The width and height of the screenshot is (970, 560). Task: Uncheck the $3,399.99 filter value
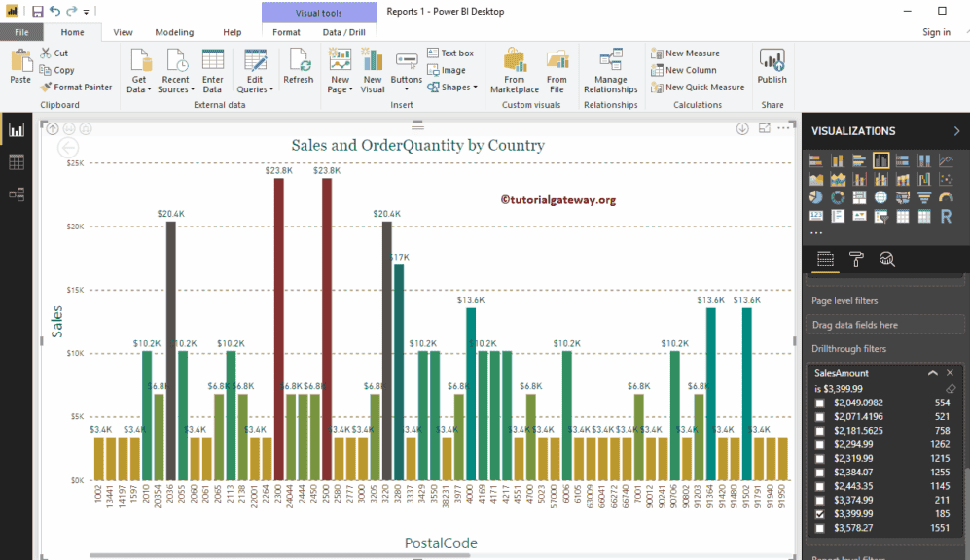click(x=820, y=513)
